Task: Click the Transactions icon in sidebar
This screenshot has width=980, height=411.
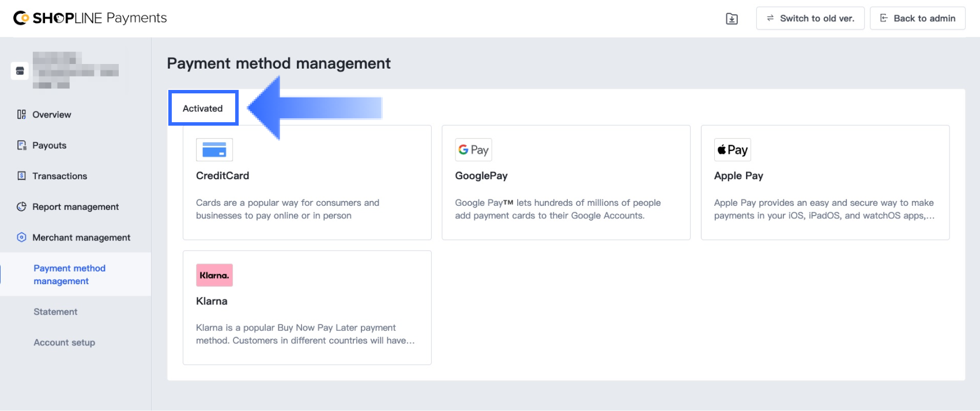Action: (21, 176)
